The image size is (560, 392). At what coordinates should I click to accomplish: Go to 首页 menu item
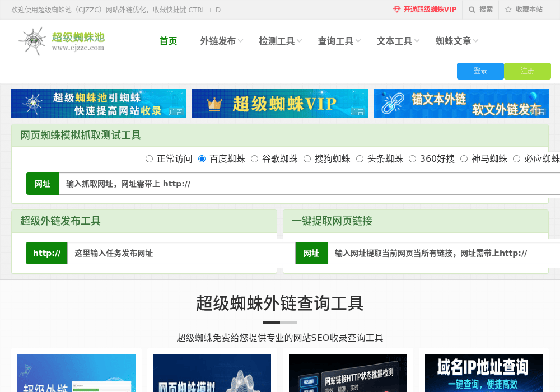(x=168, y=41)
